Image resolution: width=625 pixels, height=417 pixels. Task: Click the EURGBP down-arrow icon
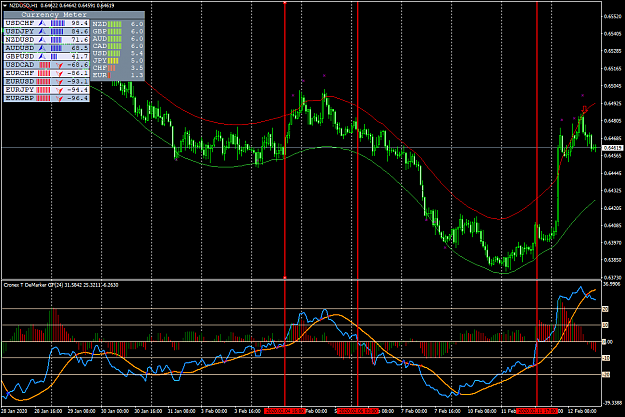pos(60,98)
